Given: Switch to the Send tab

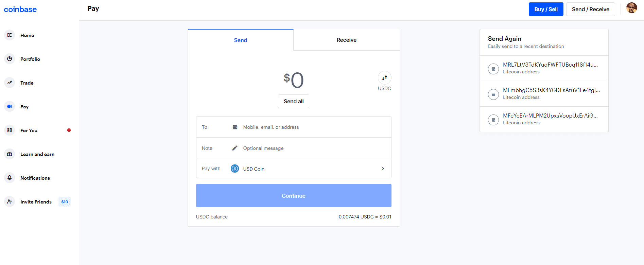Looking at the screenshot, I should [241, 40].
